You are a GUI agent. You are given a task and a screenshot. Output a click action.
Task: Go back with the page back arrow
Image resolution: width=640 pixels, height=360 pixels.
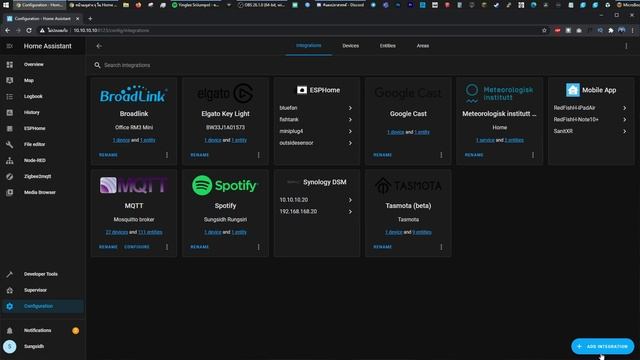[99, 46]
